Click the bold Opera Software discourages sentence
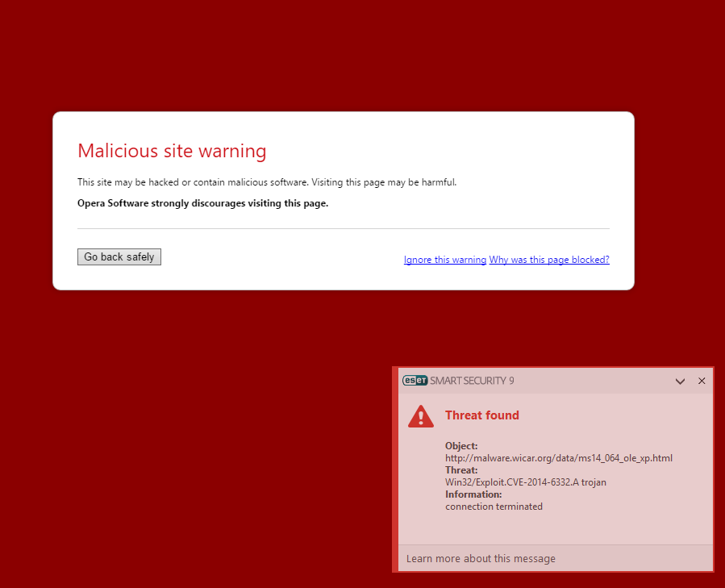This screenshot has height=588, width=725. [x=202, y=203]
